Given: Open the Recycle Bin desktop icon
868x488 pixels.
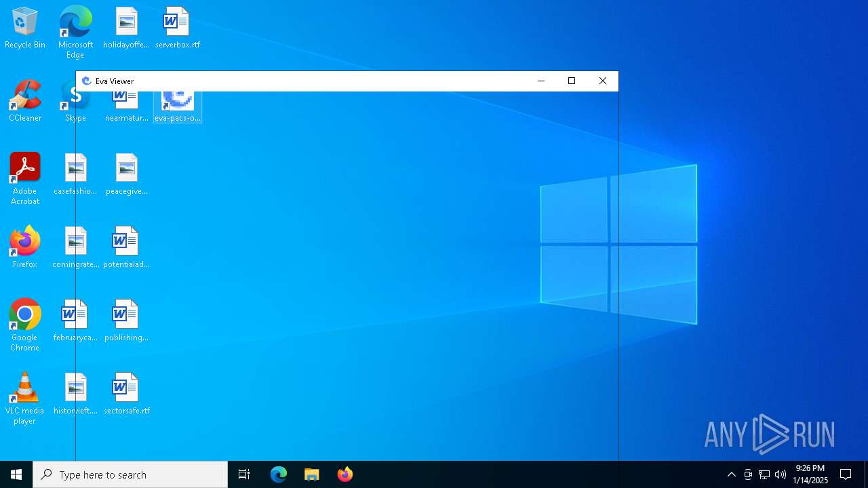Looking at the screenshot, I should point(25,28).
